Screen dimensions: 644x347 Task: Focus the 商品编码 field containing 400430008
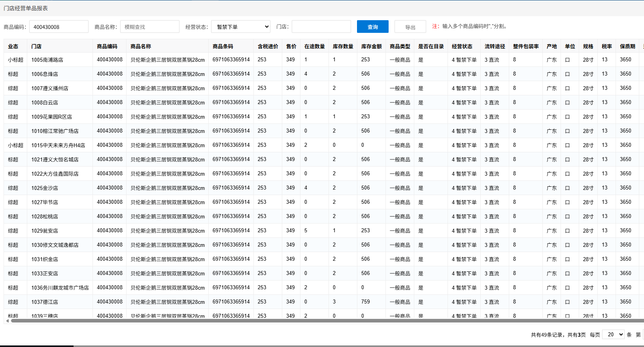(59, 27)
